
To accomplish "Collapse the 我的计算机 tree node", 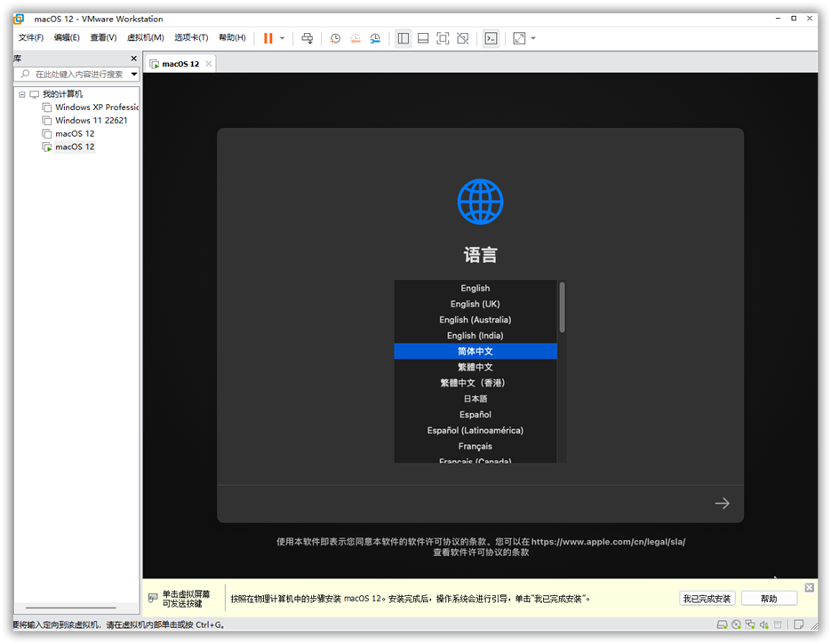I will tap(22, 94).
